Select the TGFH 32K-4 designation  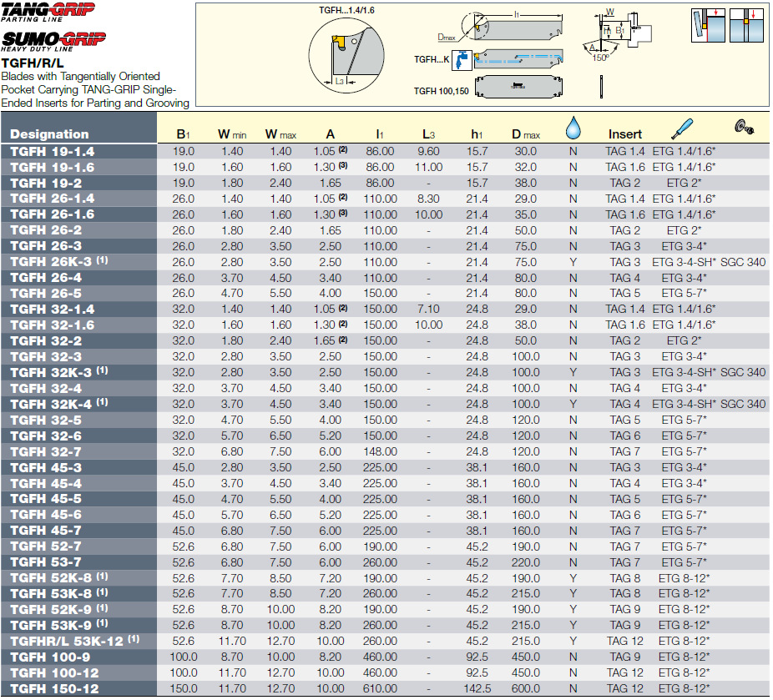58,405
